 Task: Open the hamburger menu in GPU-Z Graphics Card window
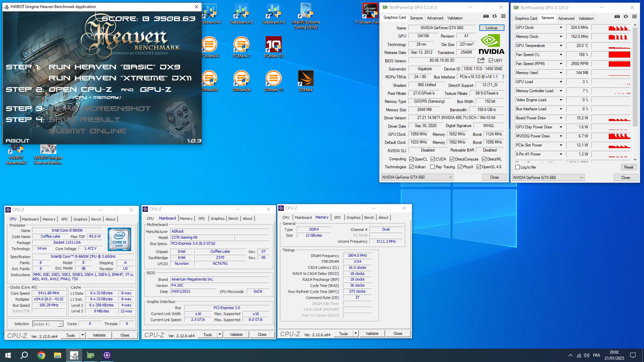click(503, 16)
